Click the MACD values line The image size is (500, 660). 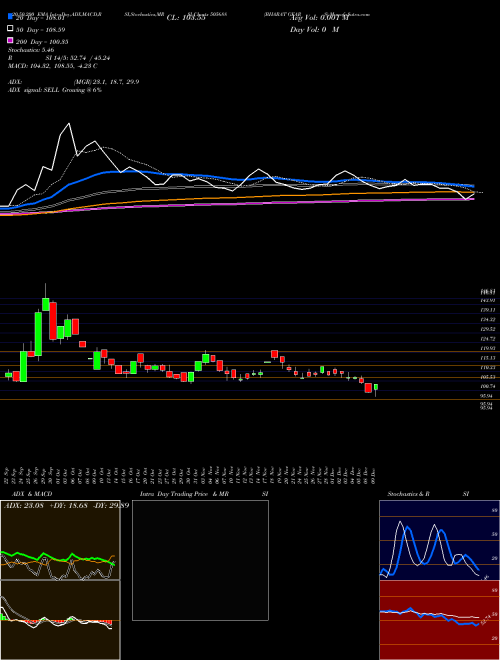(x=53, y=66)
